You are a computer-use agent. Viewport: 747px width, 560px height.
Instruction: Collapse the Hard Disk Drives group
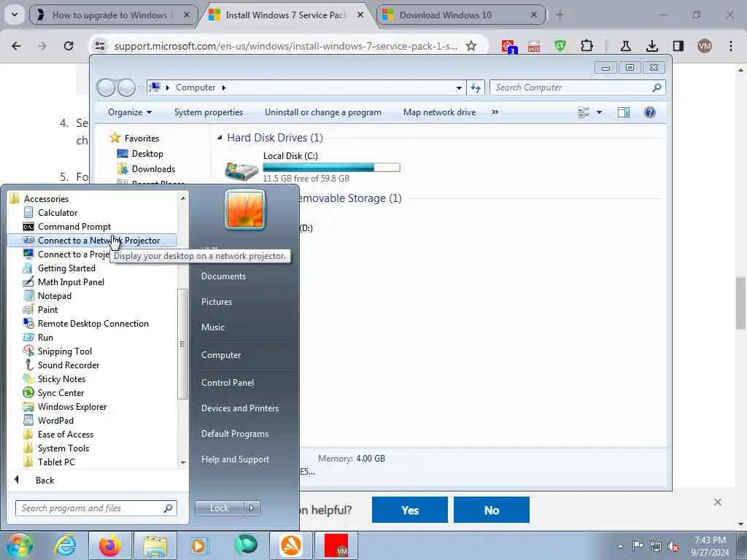(220, 138)
